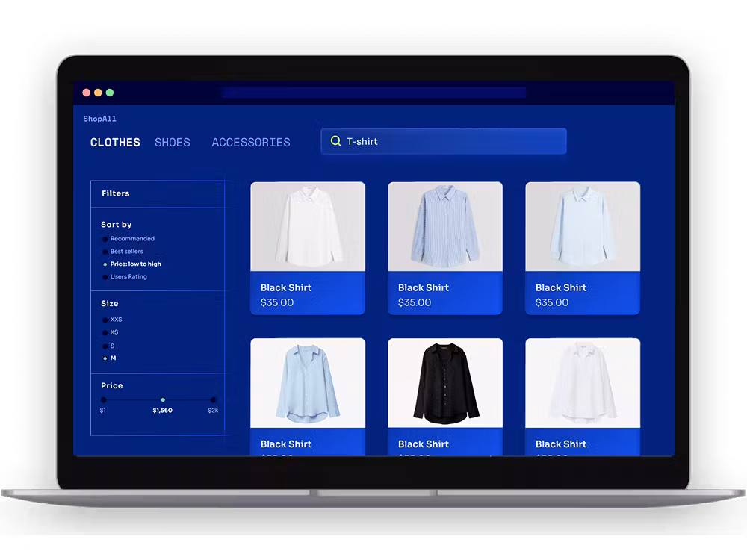Image resolution: width=747 pixels, height=560 pixels.
Task: Click the Sort by heading
Action: [117, 224]
